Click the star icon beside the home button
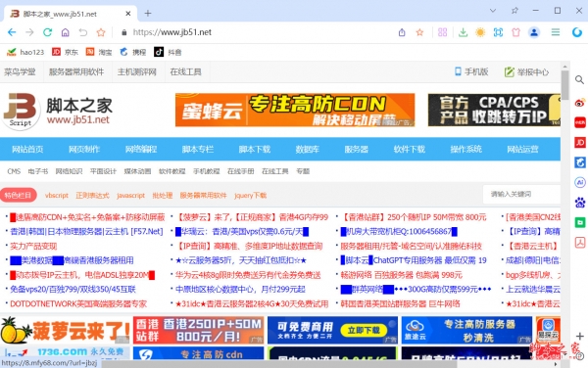This screenshot has height=368, width=588. (101, 32)
